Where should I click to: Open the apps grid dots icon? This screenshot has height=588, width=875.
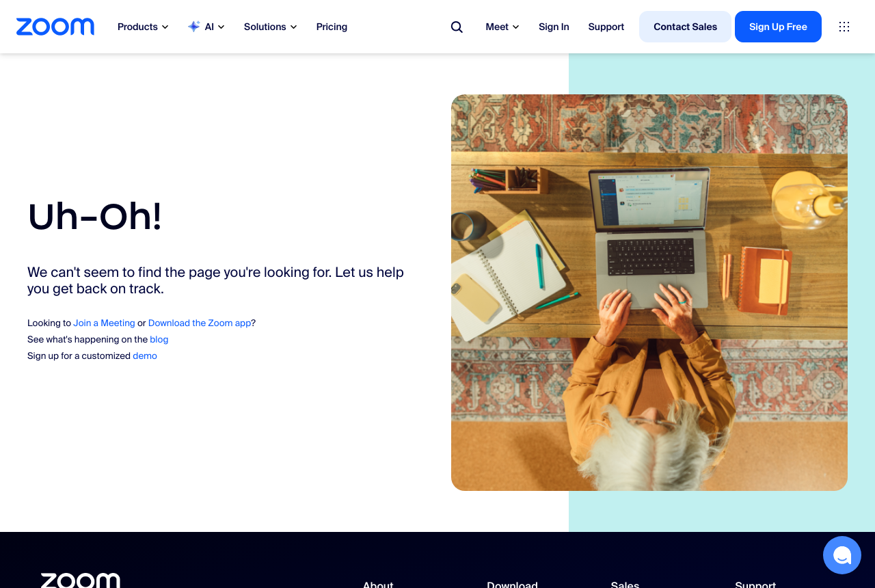point(844,27)
